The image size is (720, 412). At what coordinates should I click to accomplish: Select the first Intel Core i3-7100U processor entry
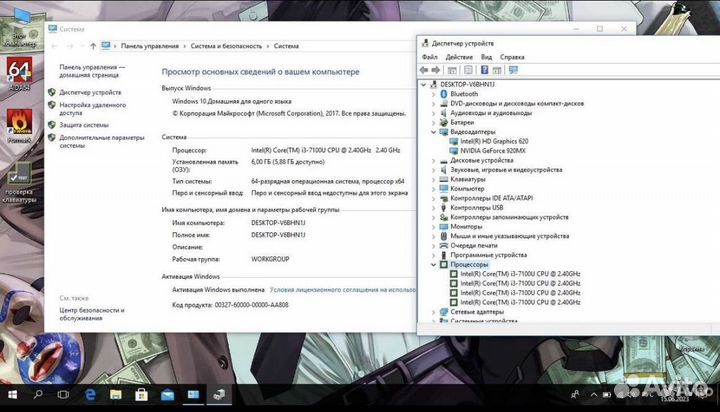[x=520, y=274]
